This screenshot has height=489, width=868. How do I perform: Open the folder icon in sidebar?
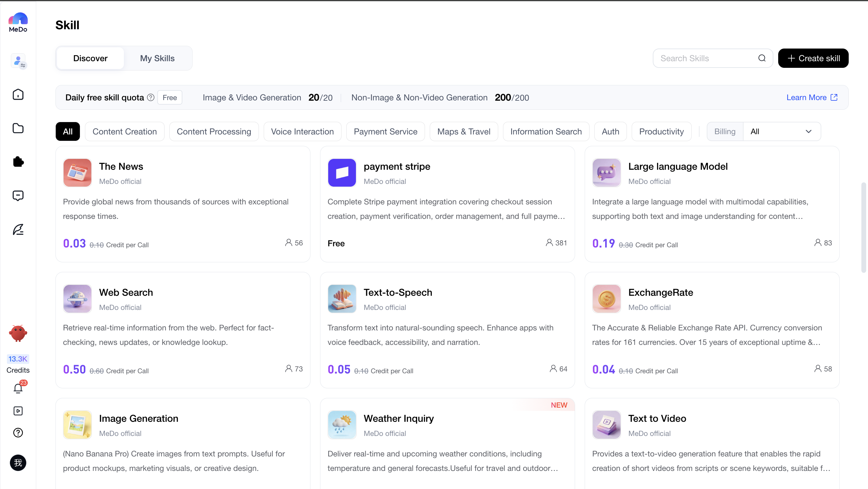coord(18,128)
